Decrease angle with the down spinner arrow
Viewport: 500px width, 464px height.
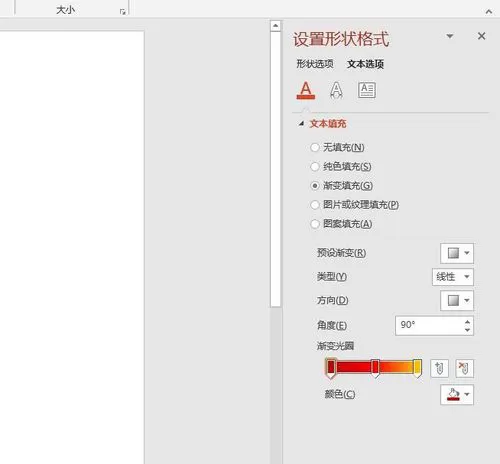tap(467, 330)
